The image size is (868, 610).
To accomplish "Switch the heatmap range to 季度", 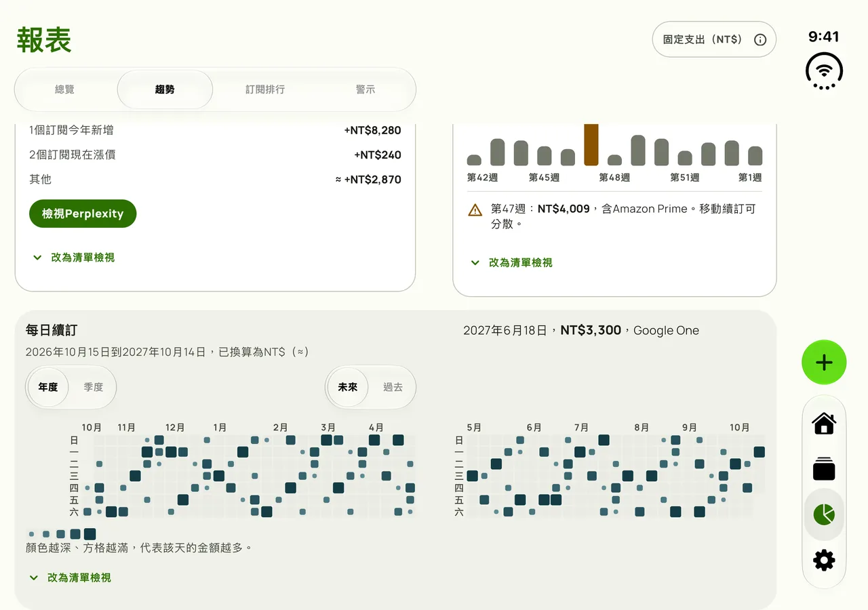I will 94,387.
